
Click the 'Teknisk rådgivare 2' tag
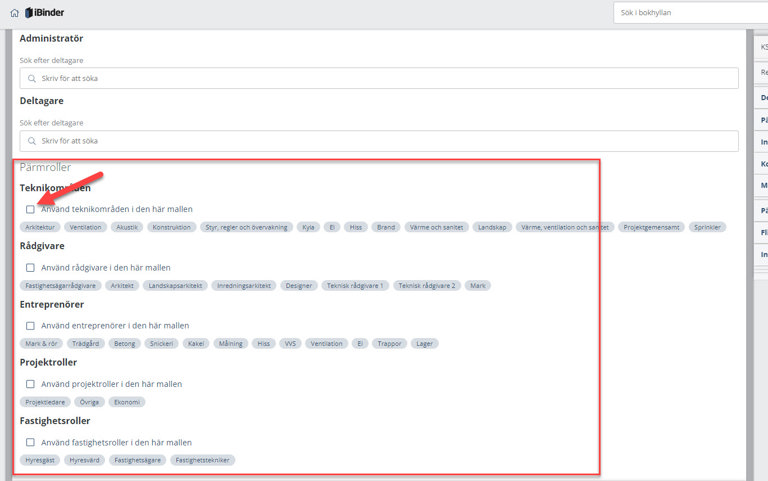click(427, 286)
